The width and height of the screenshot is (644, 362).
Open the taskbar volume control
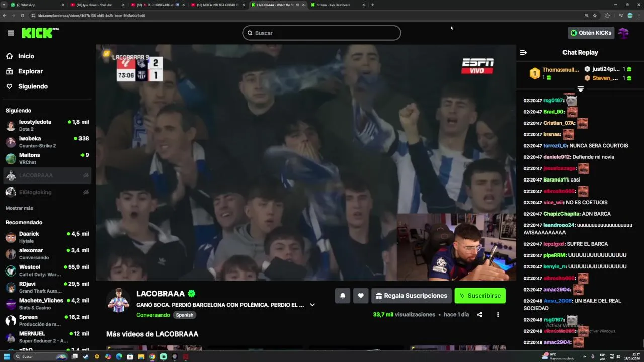pyautogui.click(x=618, y=356)
